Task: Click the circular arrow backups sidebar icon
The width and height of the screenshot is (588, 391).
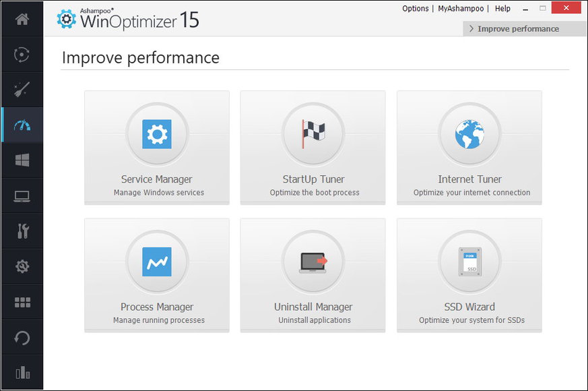Action: click(22, 338)
